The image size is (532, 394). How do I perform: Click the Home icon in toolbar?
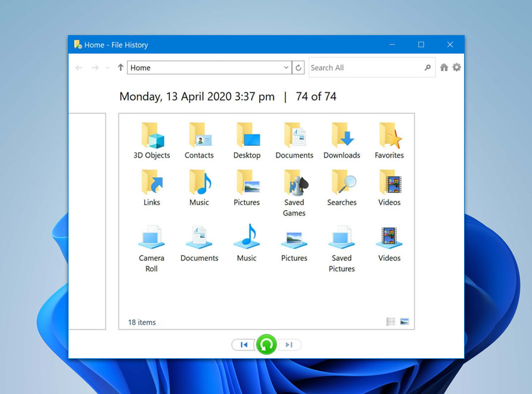[444, 67]
